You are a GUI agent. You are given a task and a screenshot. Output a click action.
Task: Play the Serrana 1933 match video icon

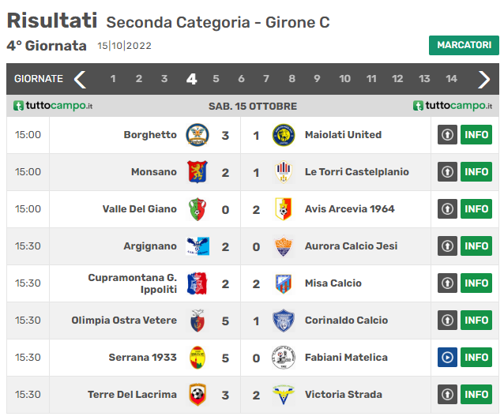[447, 358]
